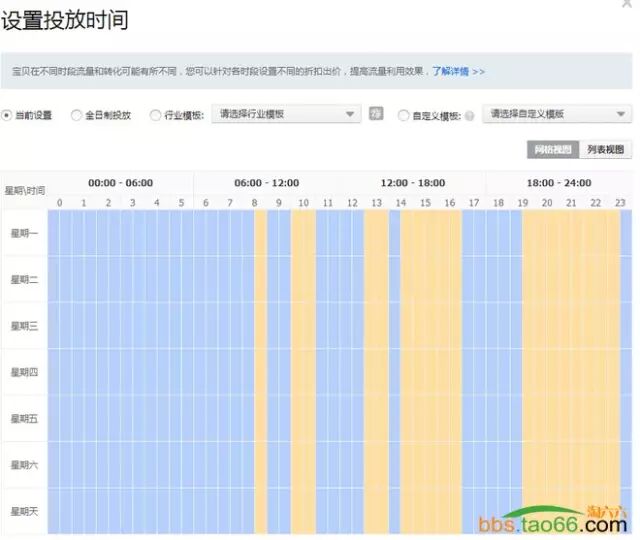The height and width of the screenshot is (540, 640).
Task: Click hour 20 in the time header
Action: (x=547, y=203)
